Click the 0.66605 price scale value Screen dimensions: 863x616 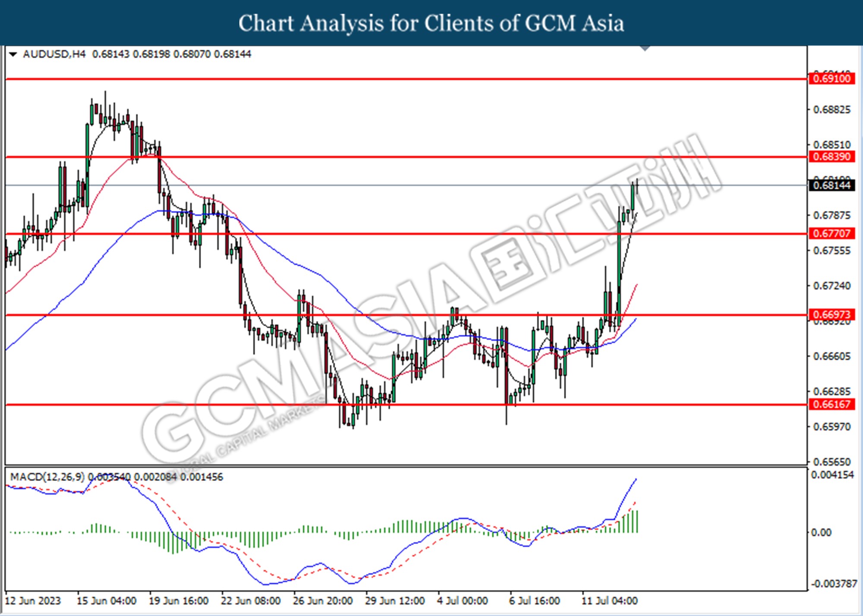832,356
